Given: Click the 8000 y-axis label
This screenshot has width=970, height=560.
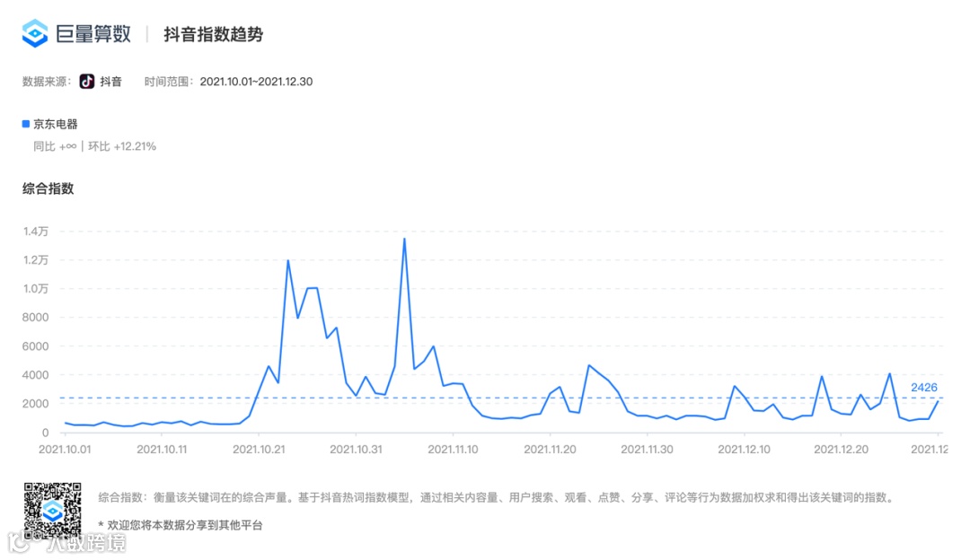Looking at the screenshot, I should tap(35, 317).
